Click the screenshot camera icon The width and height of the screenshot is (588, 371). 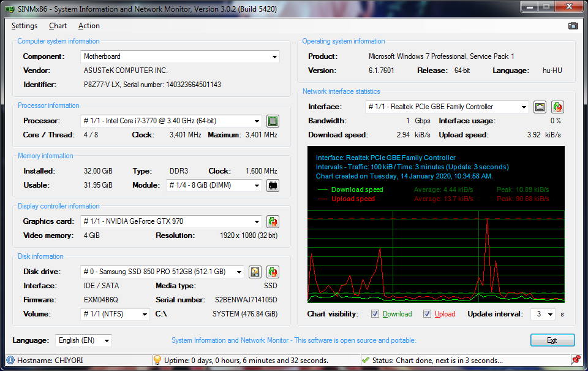click(573, 26)
